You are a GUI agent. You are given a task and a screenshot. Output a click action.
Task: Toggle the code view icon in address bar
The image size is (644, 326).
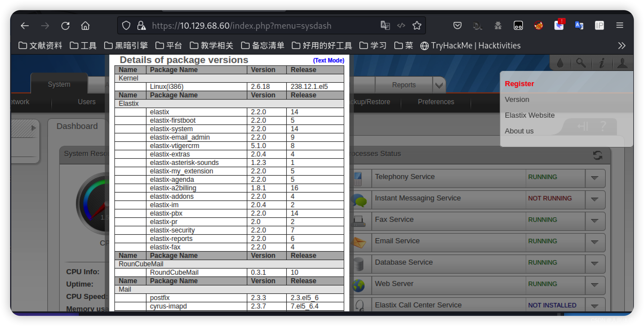point(401,25)
